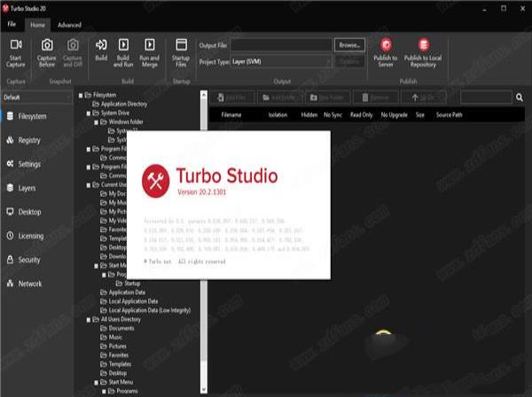Click the Output File input field
Viewport: 532px width, 397px height.
click(x=281, y=45)
